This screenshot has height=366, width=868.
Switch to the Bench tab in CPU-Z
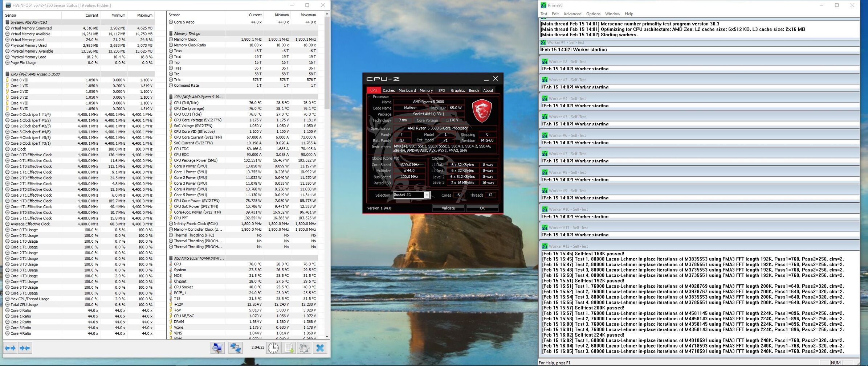(x=474, y=90)
